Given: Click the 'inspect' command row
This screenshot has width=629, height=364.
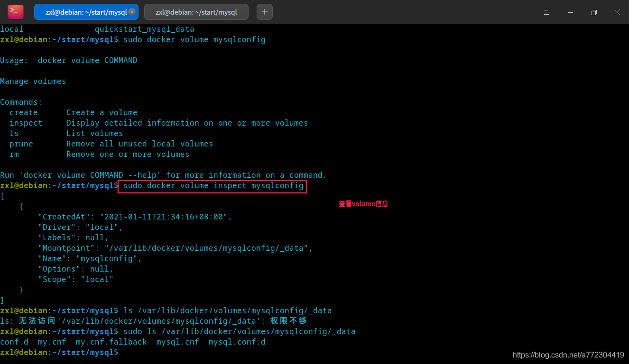Looking at the screenshot, I should coord(159,123).
